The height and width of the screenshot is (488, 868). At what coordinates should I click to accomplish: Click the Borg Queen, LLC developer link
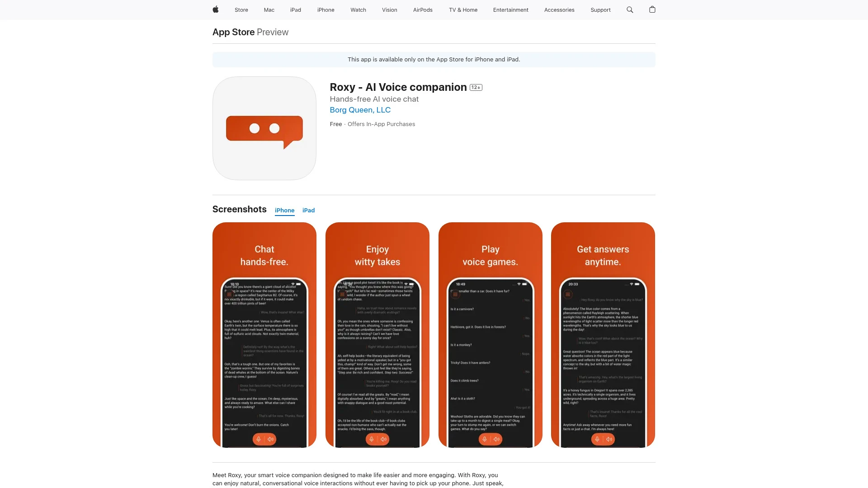[x=360, y=110]
